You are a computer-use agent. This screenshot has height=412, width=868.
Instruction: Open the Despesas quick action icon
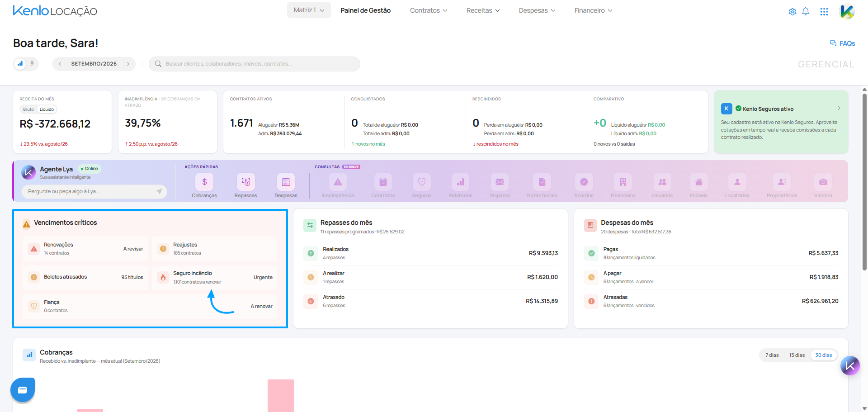[286, 182]
